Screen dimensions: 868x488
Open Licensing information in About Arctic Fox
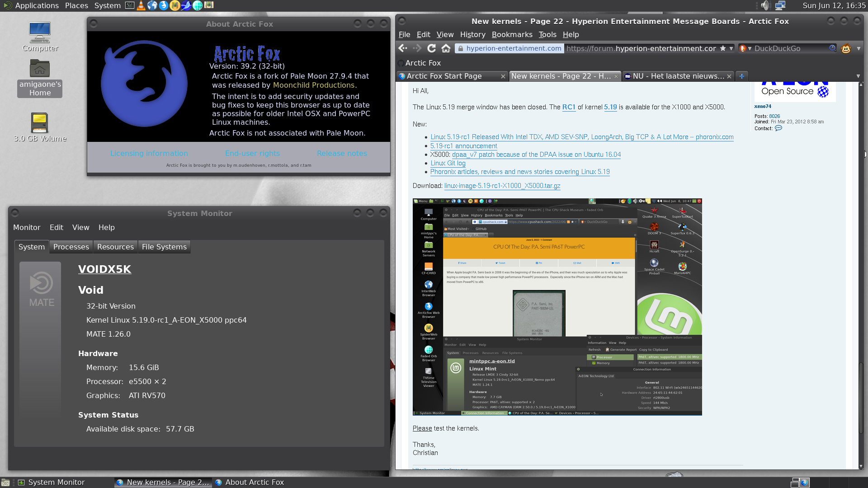point(149,154)
